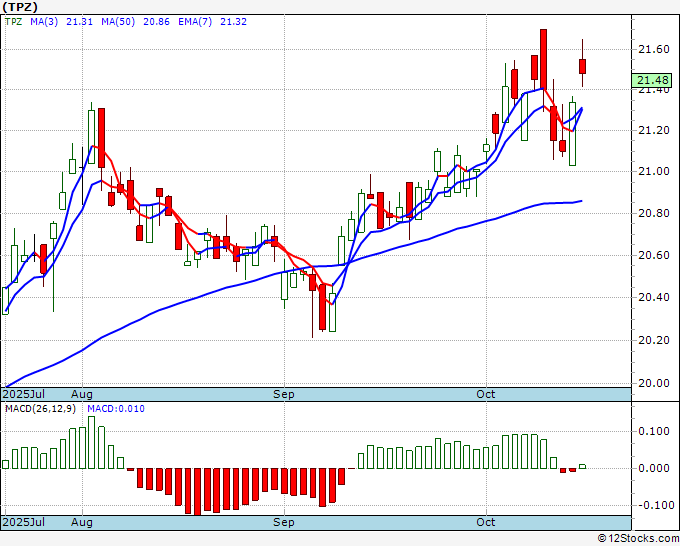Click the end of the MA(50) line
This screenshot has width=680, height=546.
(x=582, y=201)
